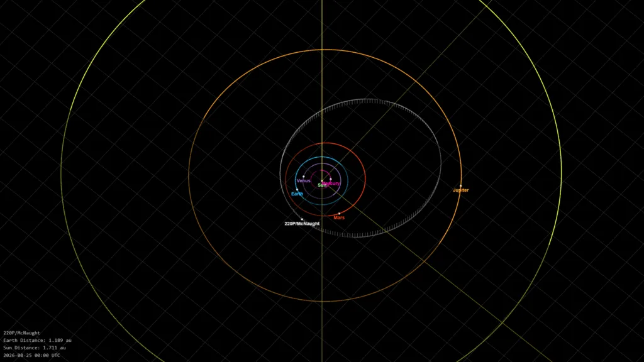Screen dimensions: 644x362
Task: Click the Sun label at center
Action: pyautogui.click(x=322, y=185)
